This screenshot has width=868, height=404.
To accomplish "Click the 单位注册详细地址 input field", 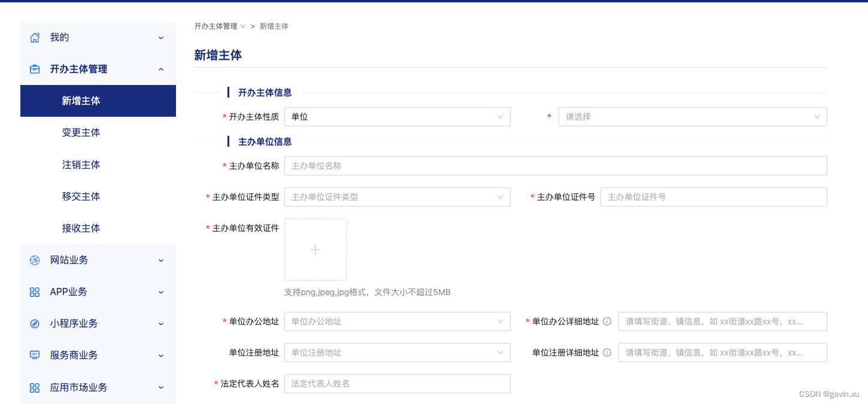I will click(x=723, y=353).
